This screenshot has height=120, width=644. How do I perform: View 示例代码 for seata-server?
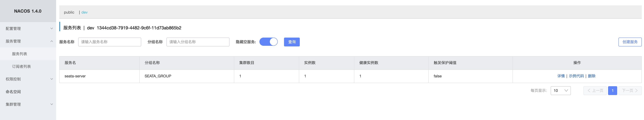(576, 76)
